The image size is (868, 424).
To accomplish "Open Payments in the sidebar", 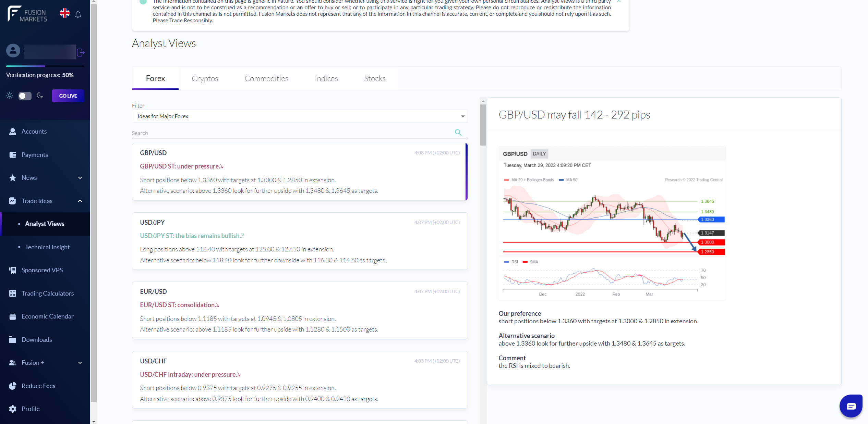I will click(x=45, y=155).
